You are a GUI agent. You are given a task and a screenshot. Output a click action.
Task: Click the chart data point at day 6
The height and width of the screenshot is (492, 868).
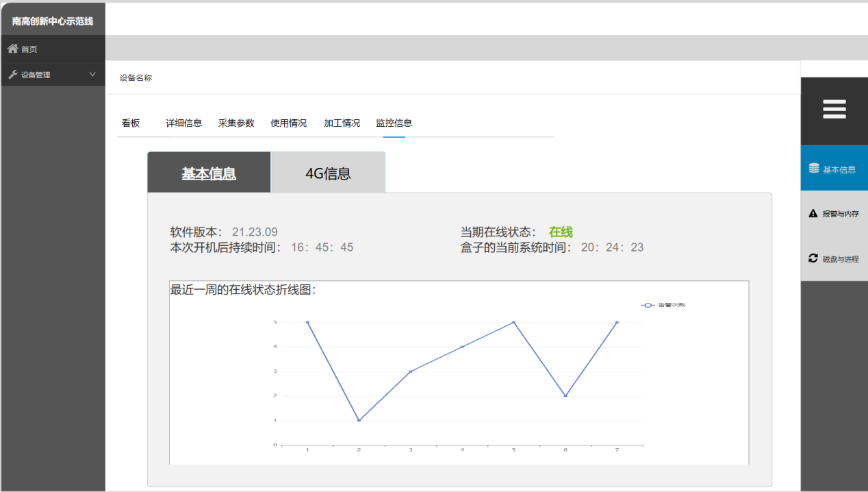[x=565, y=395]
